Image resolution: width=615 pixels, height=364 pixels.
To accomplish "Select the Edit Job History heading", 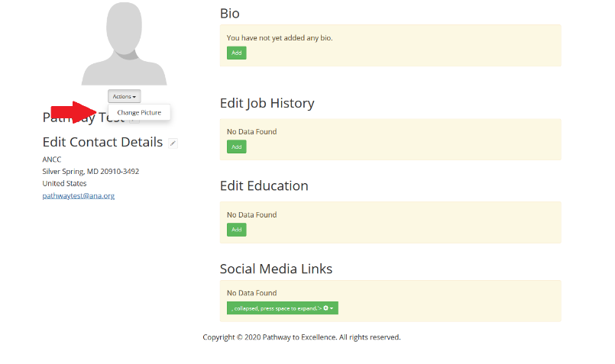I will [267, 103].
